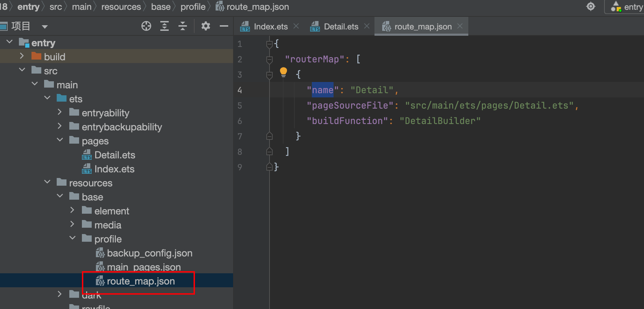Screen dimensions: 644x309
Task: Open project panel settings gear
Action: (206, 26)
